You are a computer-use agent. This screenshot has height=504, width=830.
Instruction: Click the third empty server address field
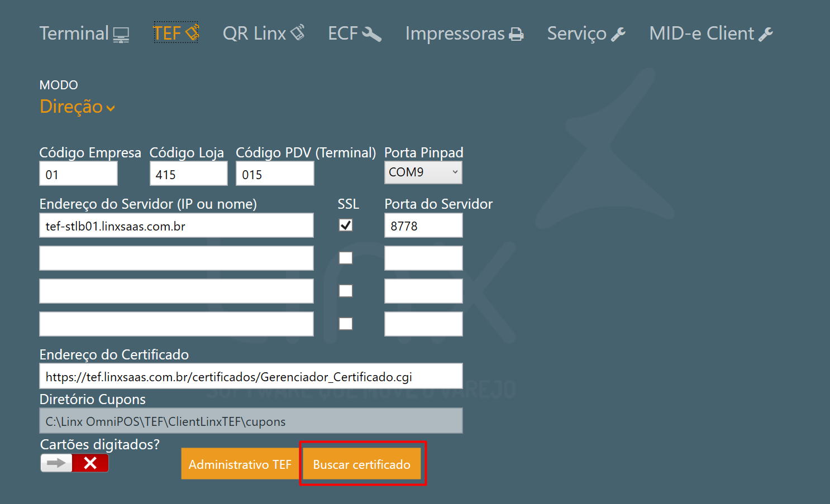tap(177, 291)
